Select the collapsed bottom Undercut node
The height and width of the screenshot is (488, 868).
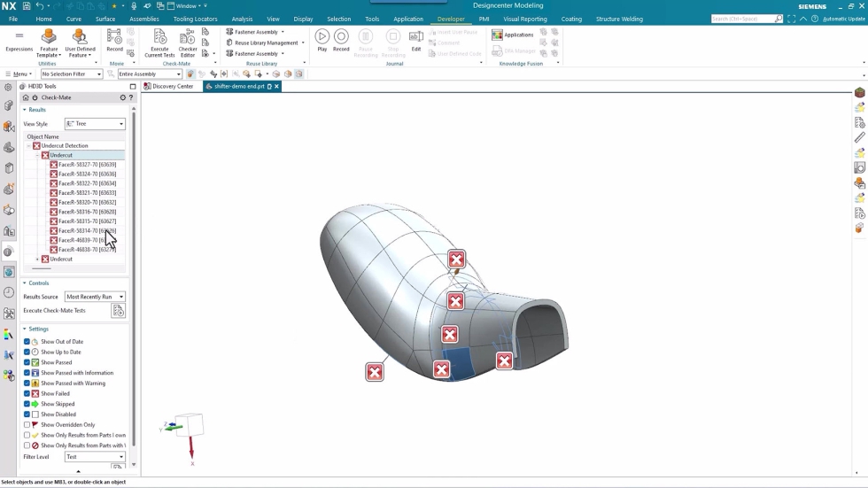click(61, 259)
